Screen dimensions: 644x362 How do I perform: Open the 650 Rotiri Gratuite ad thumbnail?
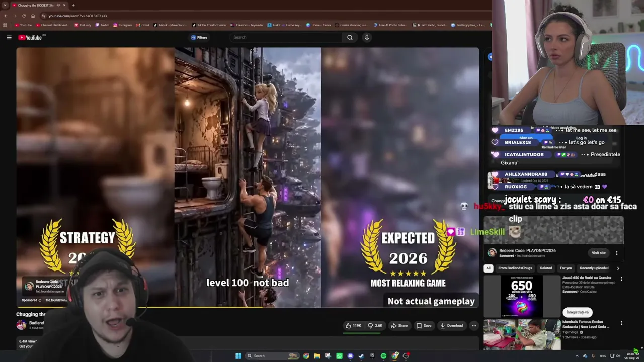[x=522, y=296]
